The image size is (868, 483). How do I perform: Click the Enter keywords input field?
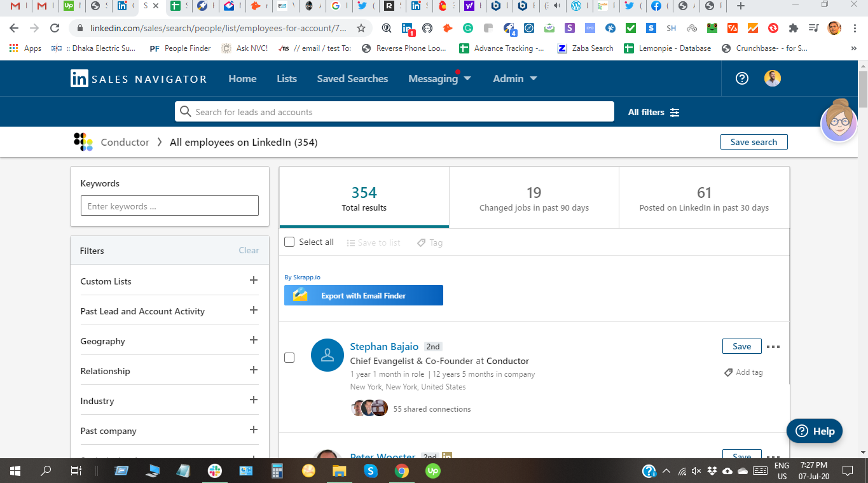(x=169, y=206)
